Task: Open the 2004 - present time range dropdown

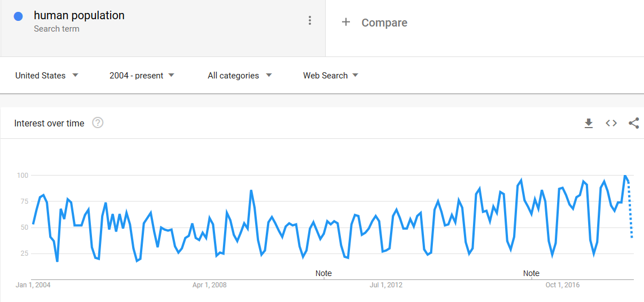Action: tap(142, 76)
